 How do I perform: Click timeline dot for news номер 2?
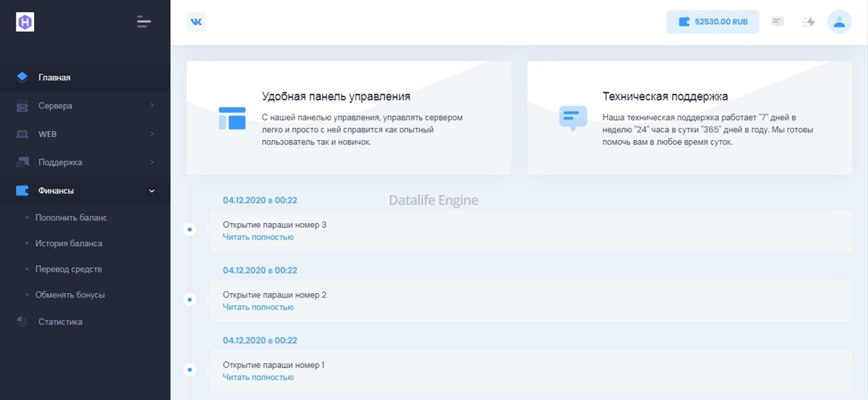pos(190,300)
